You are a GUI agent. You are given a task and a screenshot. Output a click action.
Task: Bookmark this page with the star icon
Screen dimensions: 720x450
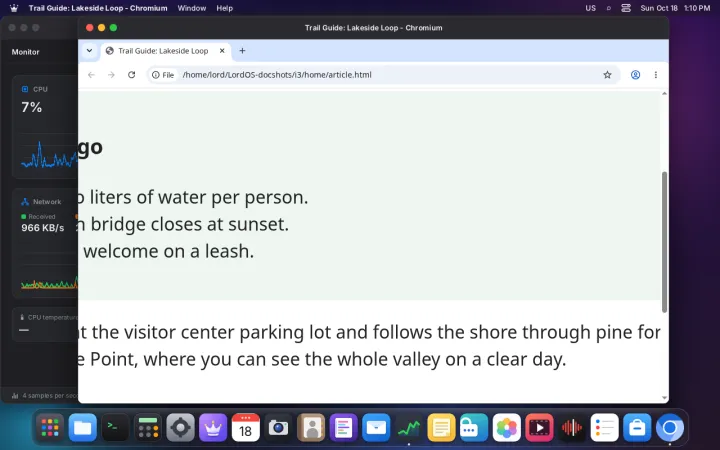click(607, 75)
